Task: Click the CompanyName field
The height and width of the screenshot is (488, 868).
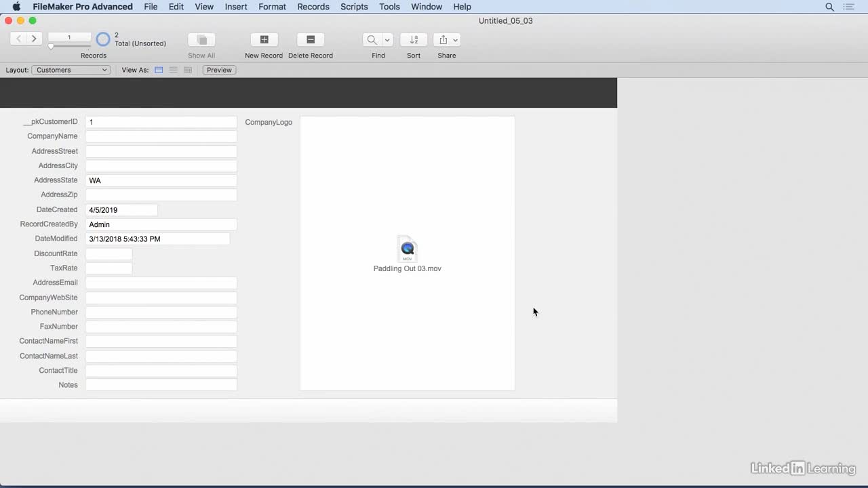Action: (x=161, y=136)
